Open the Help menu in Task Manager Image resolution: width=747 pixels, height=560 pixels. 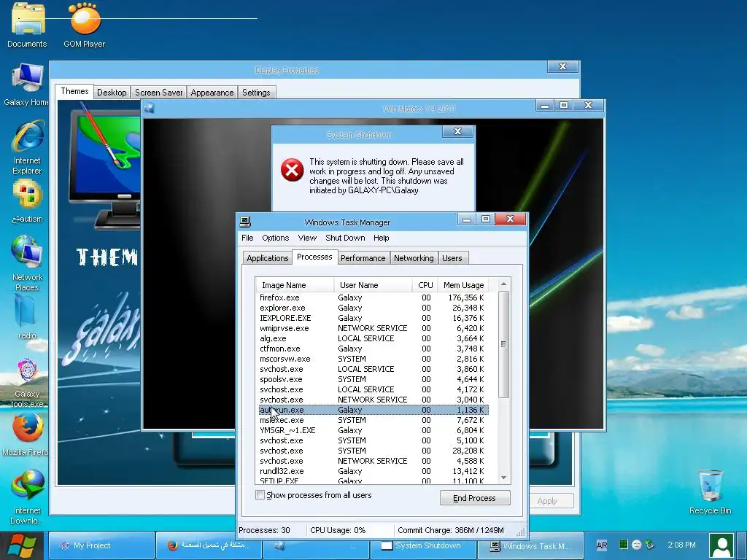click(381, 238)
